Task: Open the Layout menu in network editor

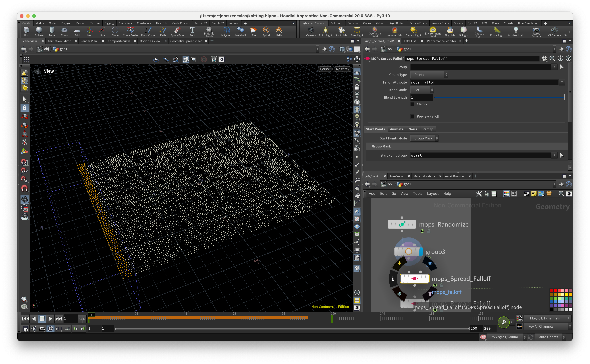Action: (433, 194)
